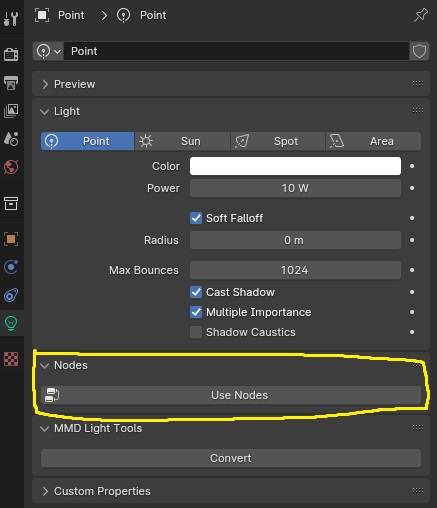Open the Tool properties tab icon
Image resolution: width=437 pixels, height=508 pixels.
[11, 18]
